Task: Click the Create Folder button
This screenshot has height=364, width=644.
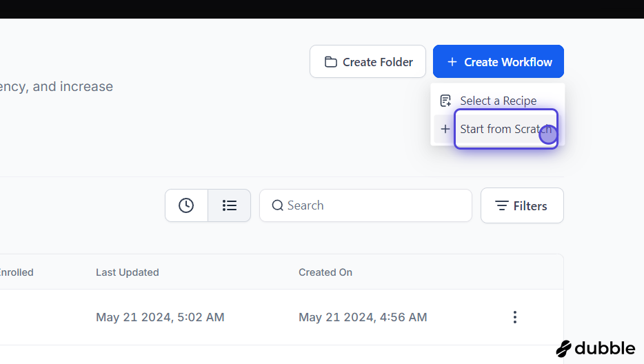Action: (x=368, y=61)
